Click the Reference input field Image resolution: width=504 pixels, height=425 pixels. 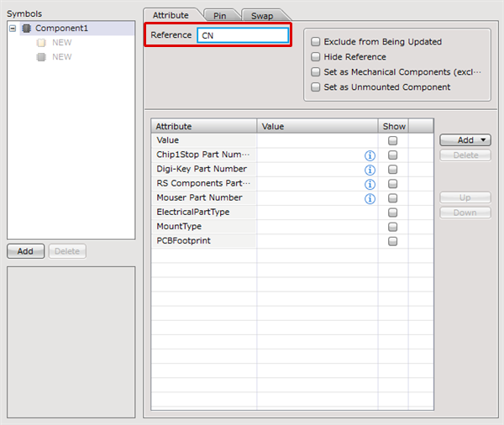pyautogui.click(x=243, y=35)
